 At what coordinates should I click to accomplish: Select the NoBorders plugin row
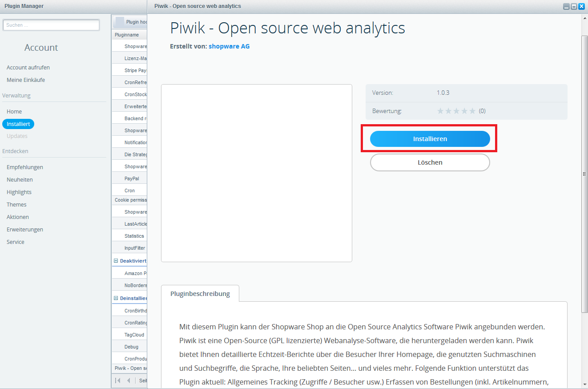point(129,285)
